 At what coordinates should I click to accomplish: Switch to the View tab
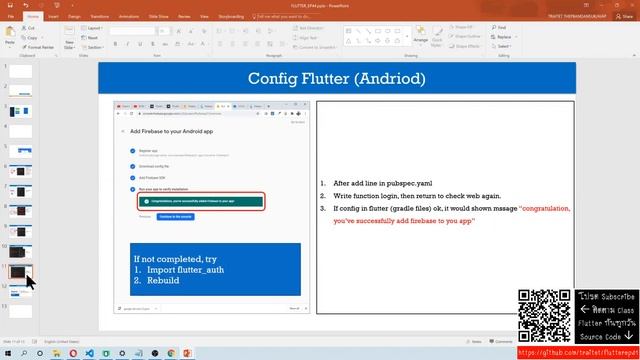204,16
